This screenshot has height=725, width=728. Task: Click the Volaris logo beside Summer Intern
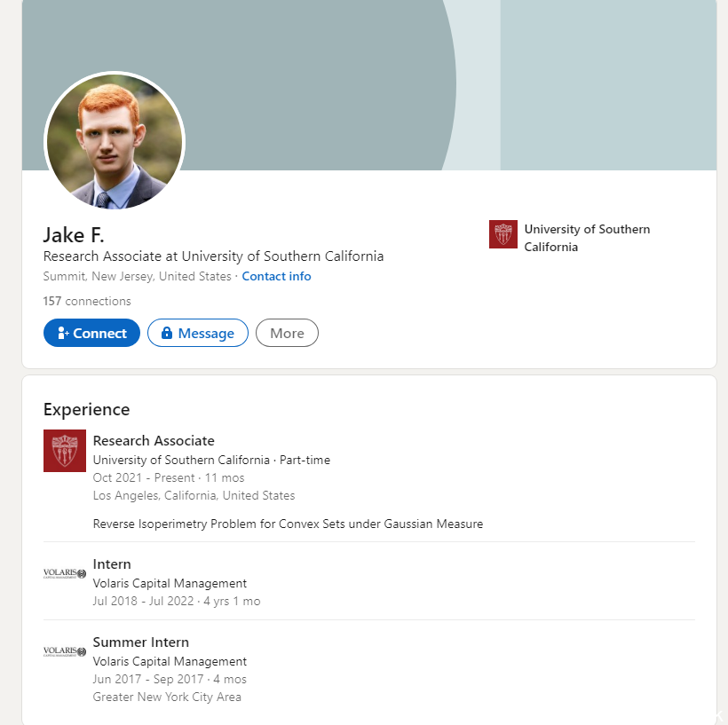tap(65, 652)
